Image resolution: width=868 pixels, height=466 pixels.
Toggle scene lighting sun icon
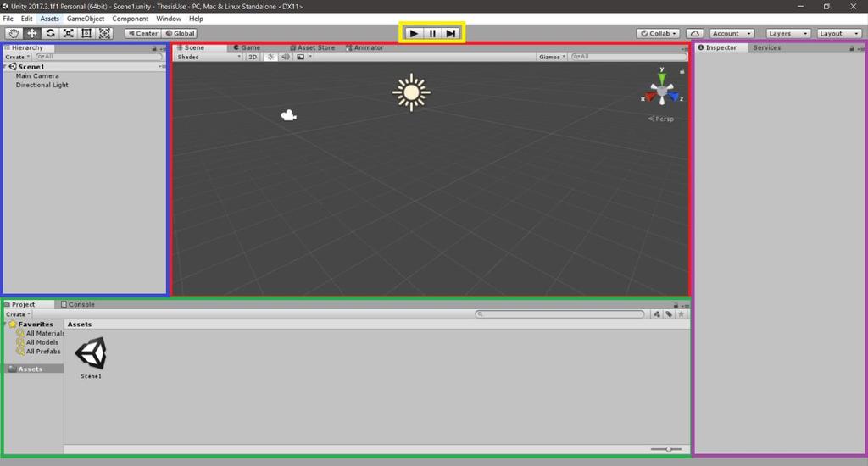(270, 57)
